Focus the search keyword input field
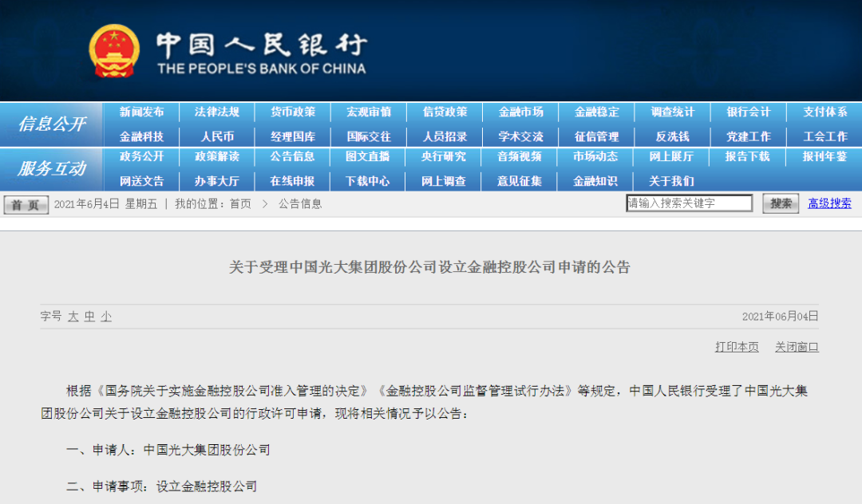The image size is (862, 504). pyautogui.click(x=689, y=203)
